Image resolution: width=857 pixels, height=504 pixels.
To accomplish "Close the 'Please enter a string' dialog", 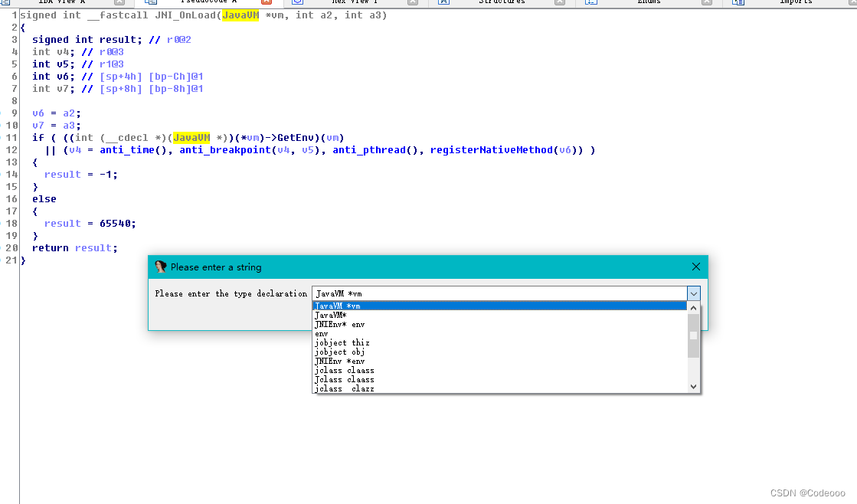I will pos(695,267).
